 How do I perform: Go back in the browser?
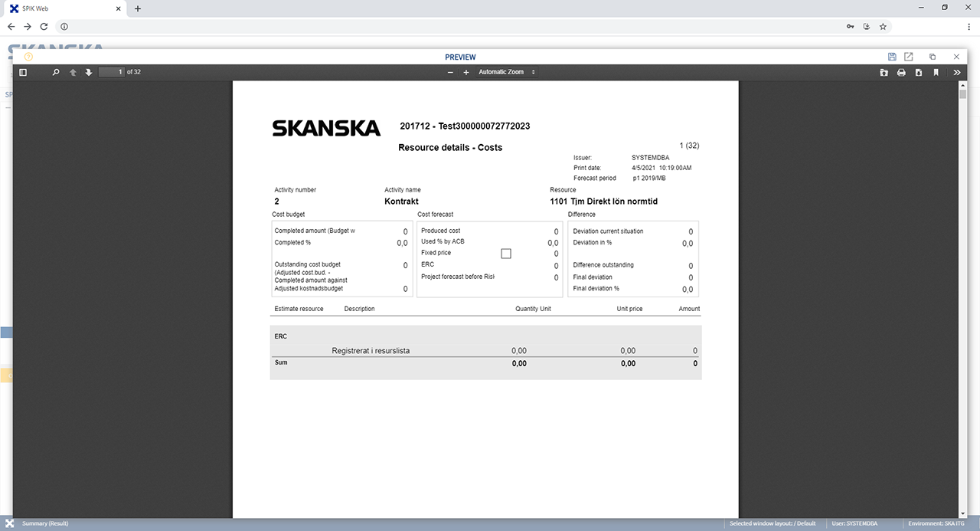pyautogui.click(x=11, y=26)
